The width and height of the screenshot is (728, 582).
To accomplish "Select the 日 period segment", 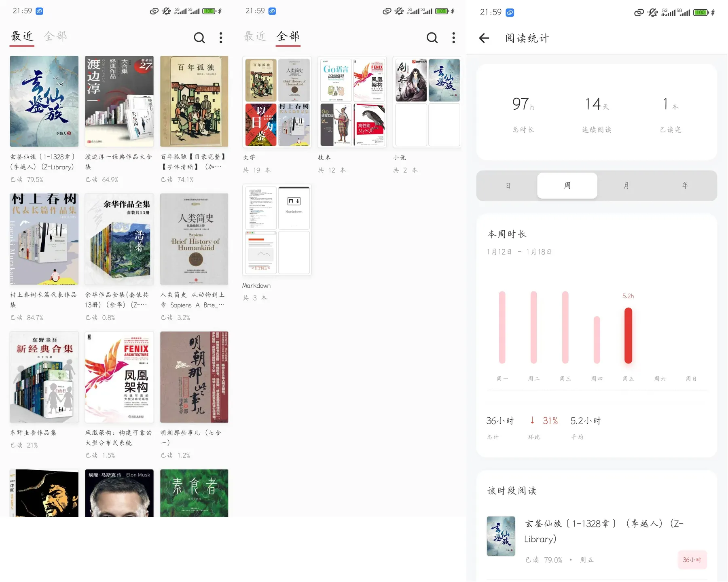I will (508, 186).
